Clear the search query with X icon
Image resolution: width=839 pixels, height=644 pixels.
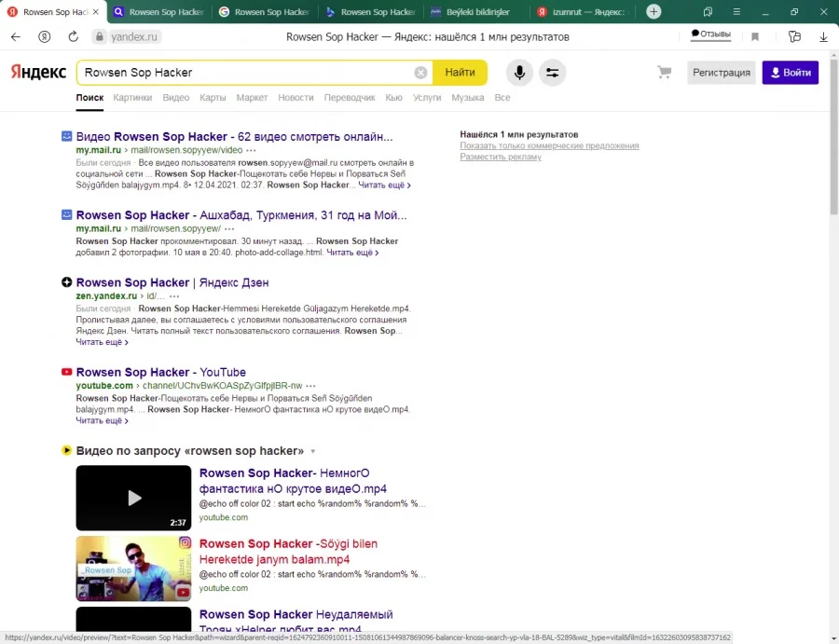tap(421, 73)
